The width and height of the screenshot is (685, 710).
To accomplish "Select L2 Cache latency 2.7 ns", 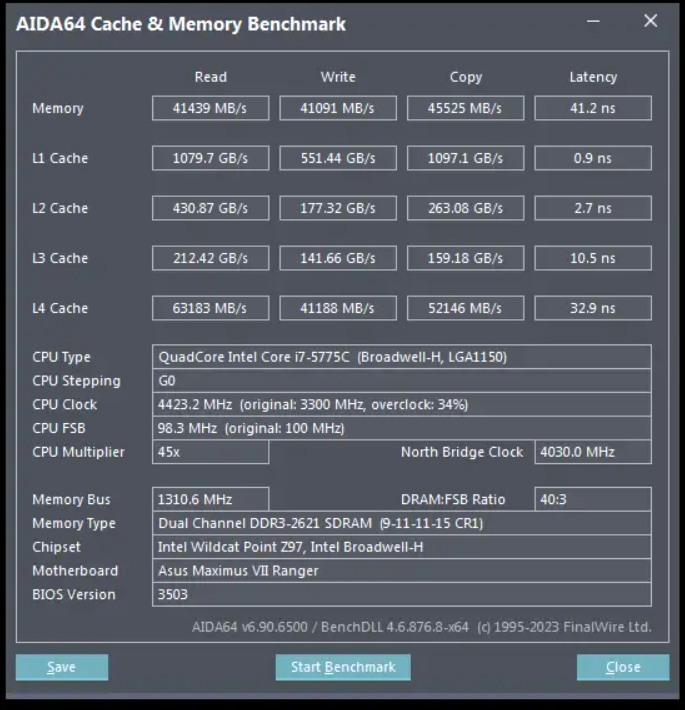I will click(x=593, y=208).
